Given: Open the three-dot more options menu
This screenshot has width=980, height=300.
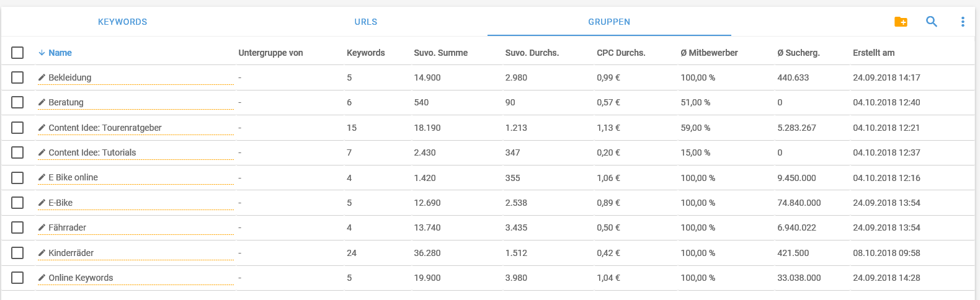Looking at the screenshot, I should pos(963,22).
